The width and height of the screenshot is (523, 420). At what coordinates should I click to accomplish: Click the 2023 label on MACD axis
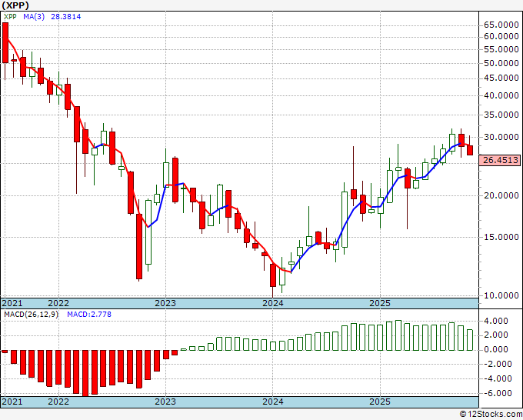tap(165, 402)
